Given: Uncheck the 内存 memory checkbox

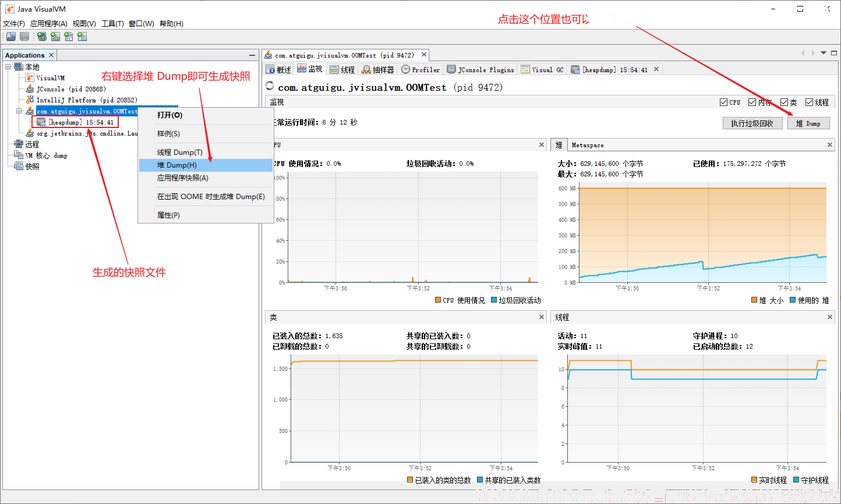Looking at the screenshot, I should [752, 102].
